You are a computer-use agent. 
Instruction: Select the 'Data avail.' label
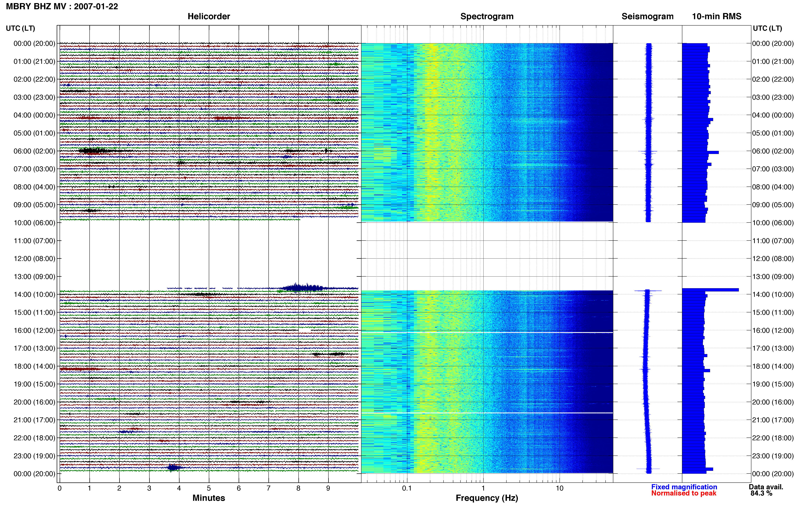[766, 487]
